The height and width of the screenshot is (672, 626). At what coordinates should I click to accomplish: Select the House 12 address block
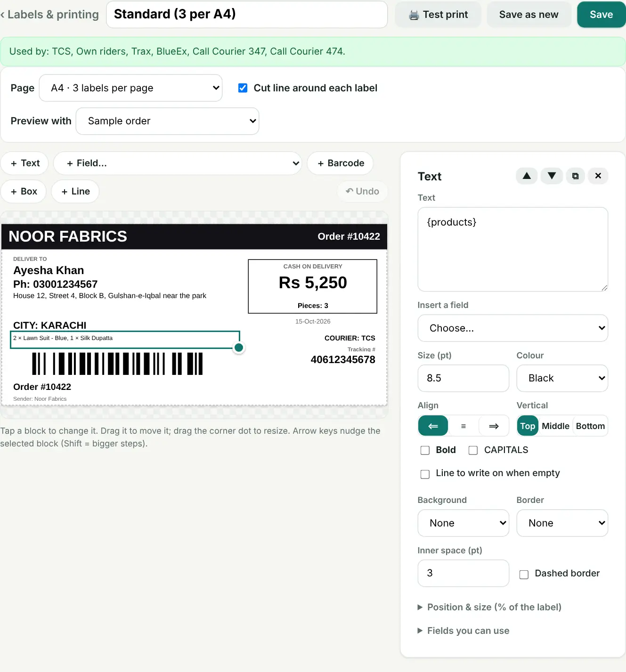[x=110, y=296]
